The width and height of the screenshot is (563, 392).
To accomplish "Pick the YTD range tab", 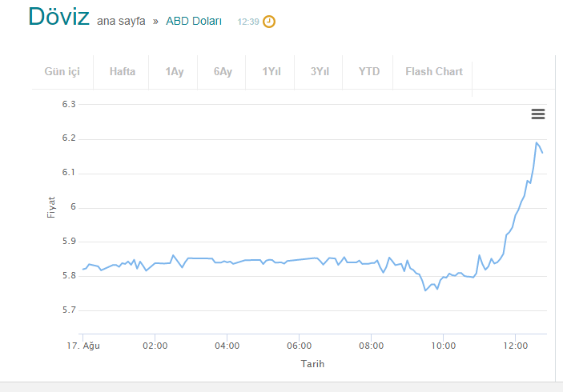I will coord(369,71).
